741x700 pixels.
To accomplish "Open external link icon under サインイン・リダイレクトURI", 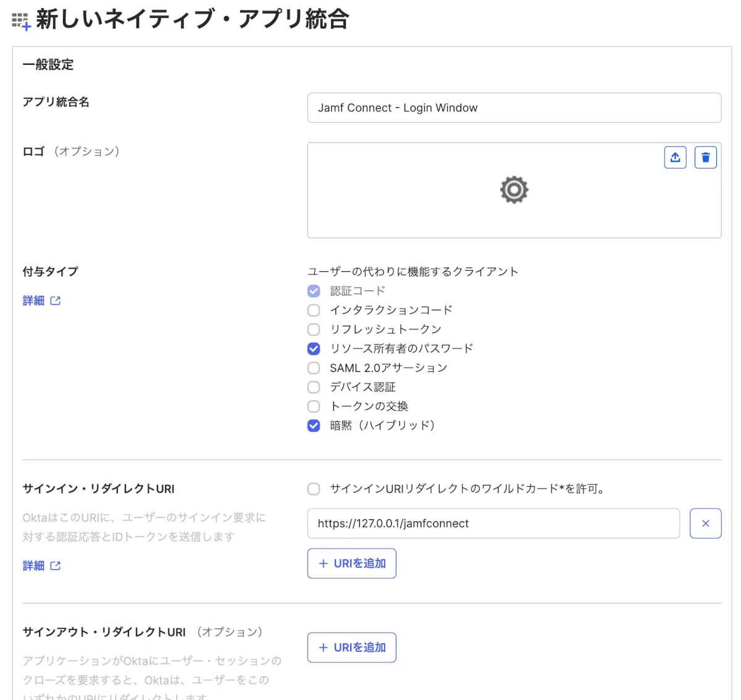I will (56, 565).
